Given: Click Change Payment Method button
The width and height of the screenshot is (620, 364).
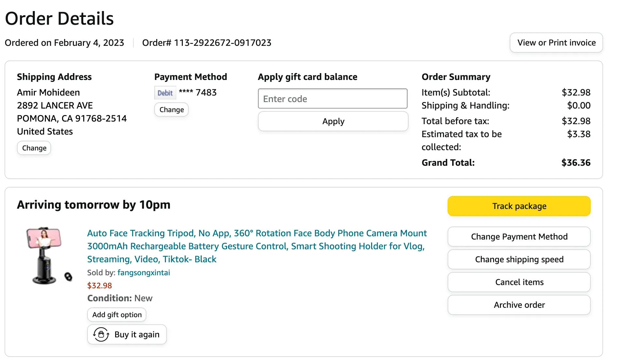Looking at the screenshot, I should [519, 237].
